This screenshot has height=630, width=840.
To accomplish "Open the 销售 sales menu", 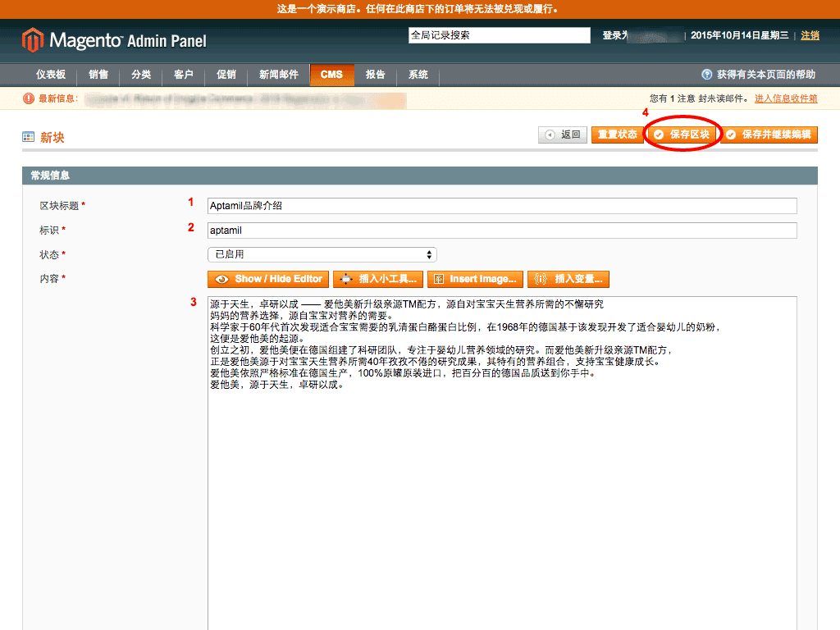I will [x=98, y=75].
